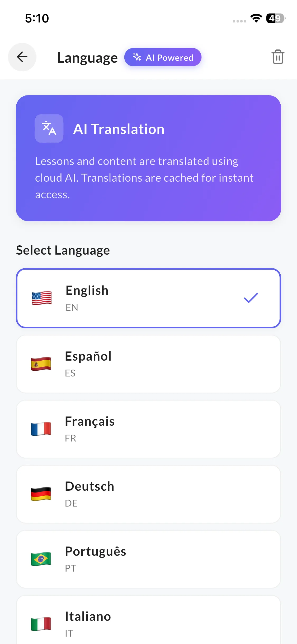Tap the Wi-Fi status icon

pos(256,18)
